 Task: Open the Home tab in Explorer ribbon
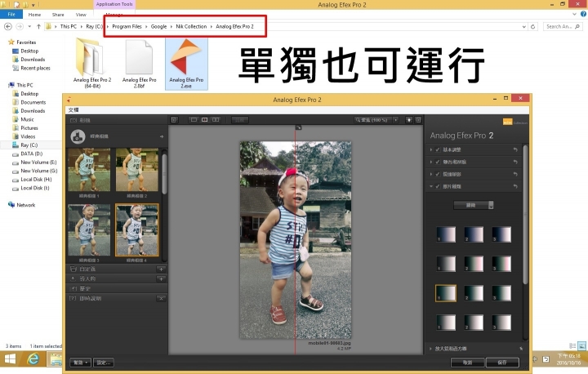tap(34, 15)
